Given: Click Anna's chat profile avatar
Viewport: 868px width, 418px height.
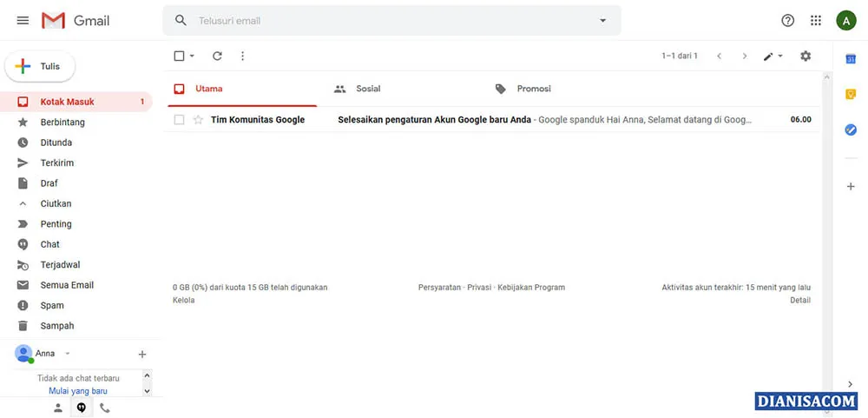Looking at the screenshot, I should click(x=23, y=353).
